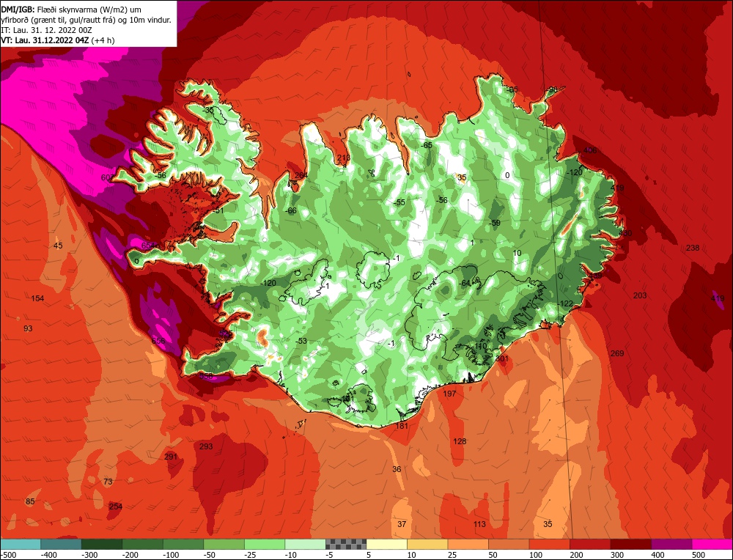
Task: Click the map value '558' by the southwest peninsula
Action: 206,375
